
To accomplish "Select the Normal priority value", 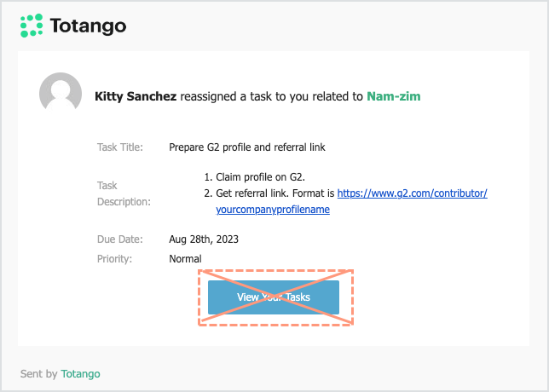I will [185, 259].
